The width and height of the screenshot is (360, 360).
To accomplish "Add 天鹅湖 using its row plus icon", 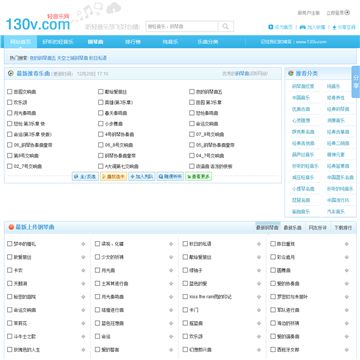I will (x=83, y=284).
